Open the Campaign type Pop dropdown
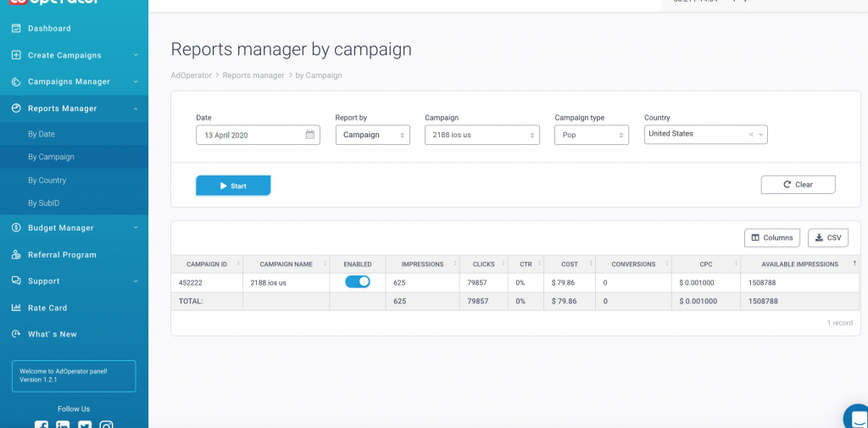This screenshot has width=868, height=428. [591, 135]
